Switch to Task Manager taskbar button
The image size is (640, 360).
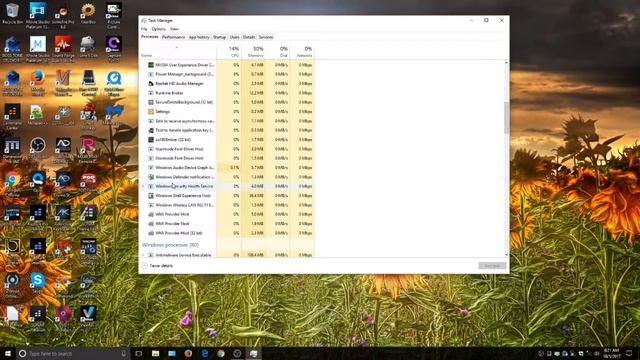point(253,353)
